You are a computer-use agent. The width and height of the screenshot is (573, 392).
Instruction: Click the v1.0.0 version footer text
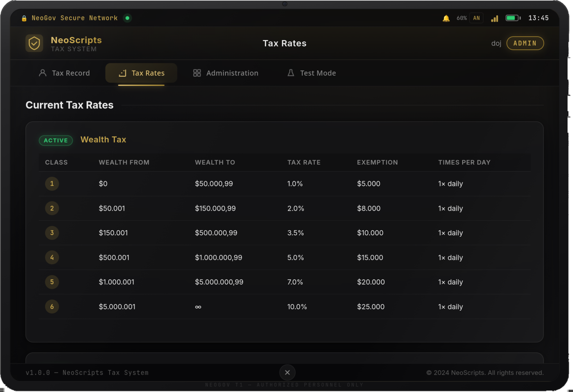pyautogui.click(x=87, y=373)
